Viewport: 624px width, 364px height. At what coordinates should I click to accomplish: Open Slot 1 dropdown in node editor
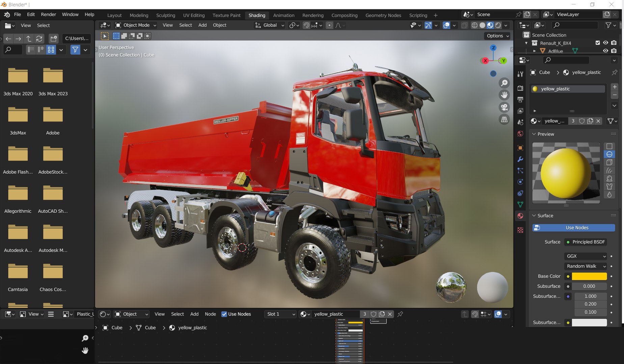click(280, 314)
